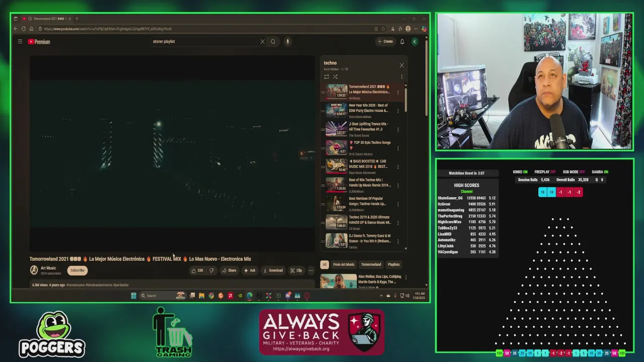
Task: Go back with the browser back arrow
Action: pos(16,29)
